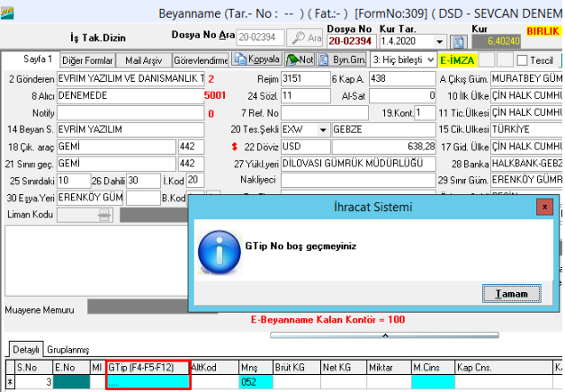Click the Al-Sat field
Screen dimensions: 565x392
coord(402,95)
